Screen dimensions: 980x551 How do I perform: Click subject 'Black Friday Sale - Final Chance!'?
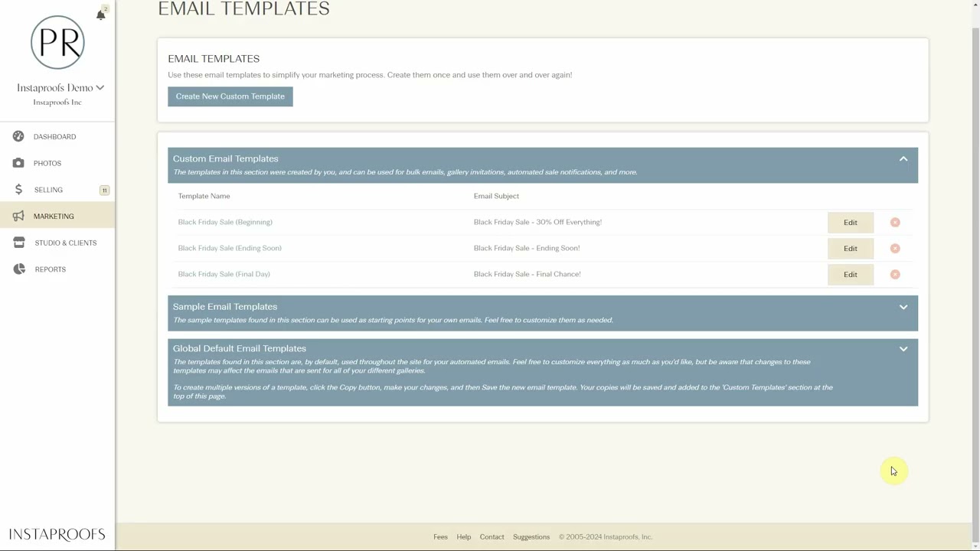[x=527, y=274]
